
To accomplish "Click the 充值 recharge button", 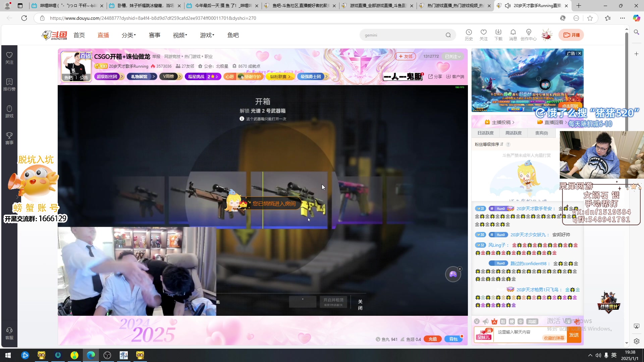I will pos(432,339).
